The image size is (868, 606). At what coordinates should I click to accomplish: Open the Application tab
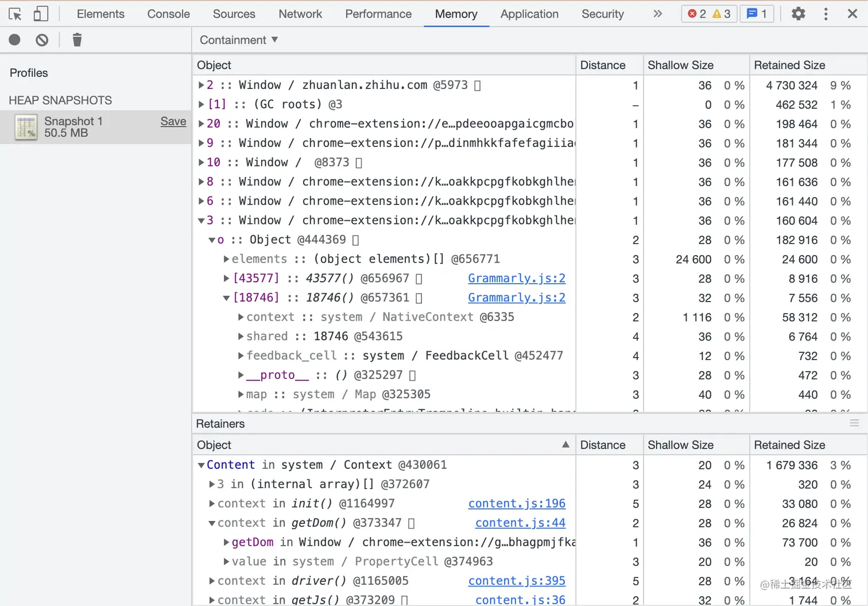[x=529, y=14]
